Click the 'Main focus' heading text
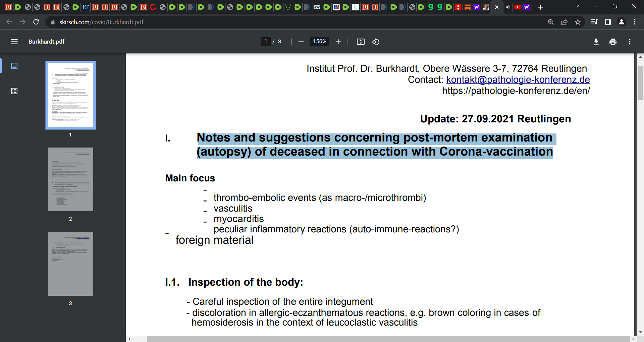644x342 pixels. pos(190,178)
